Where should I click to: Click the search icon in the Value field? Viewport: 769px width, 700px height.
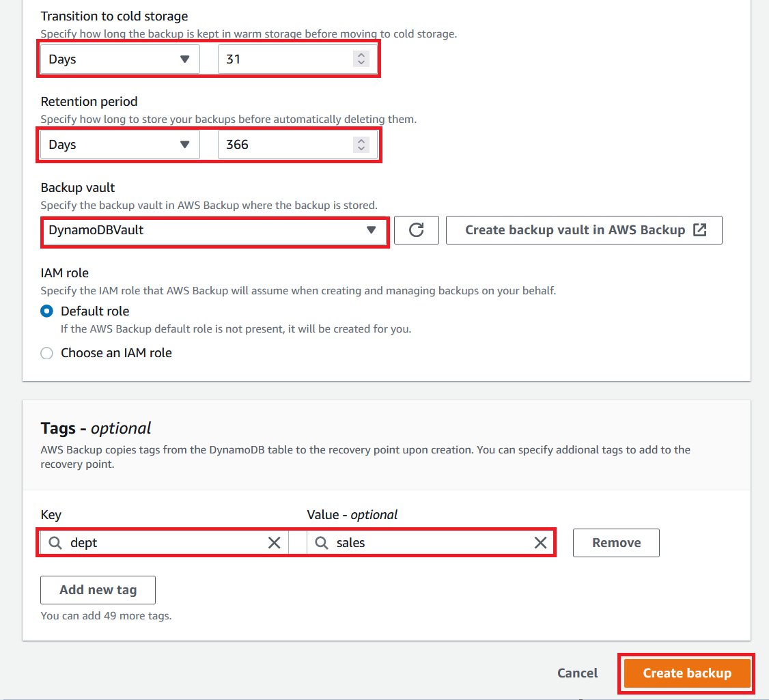coord(321,542)
